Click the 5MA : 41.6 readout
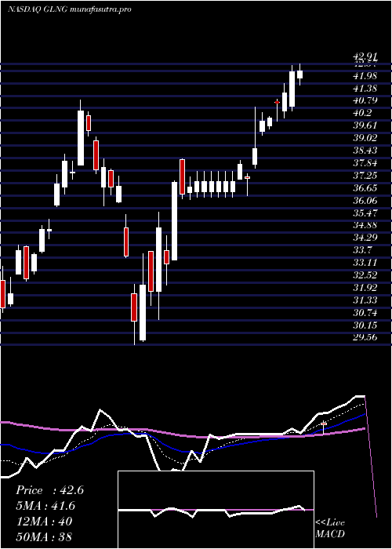This screenshot has width=392, height=549. 45,506
